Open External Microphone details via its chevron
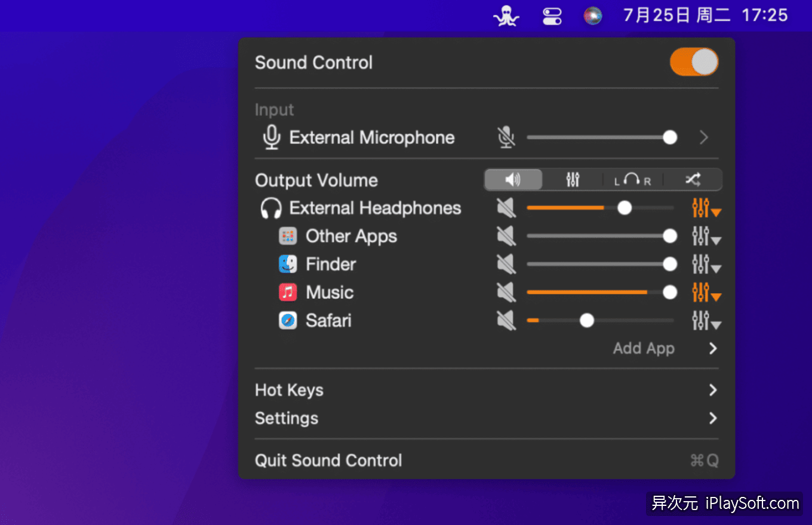Image resolution: width=812 pixels, height=525 pixels. point(703,137)
